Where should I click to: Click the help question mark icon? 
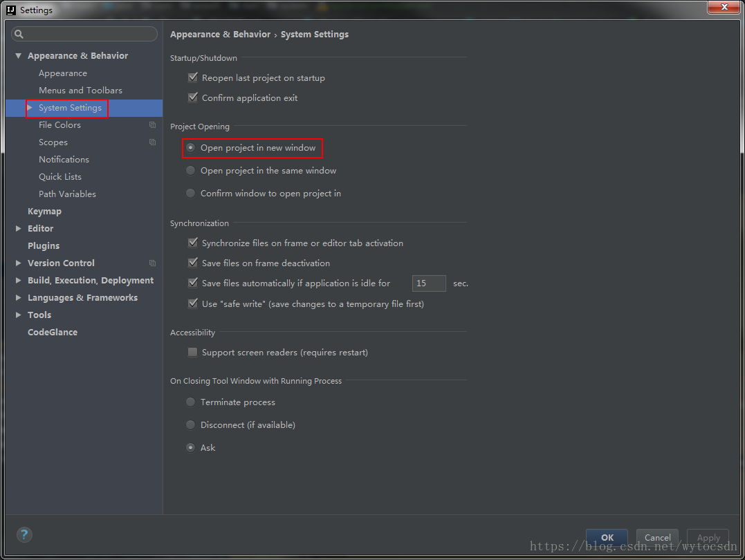tap(24, 534)
